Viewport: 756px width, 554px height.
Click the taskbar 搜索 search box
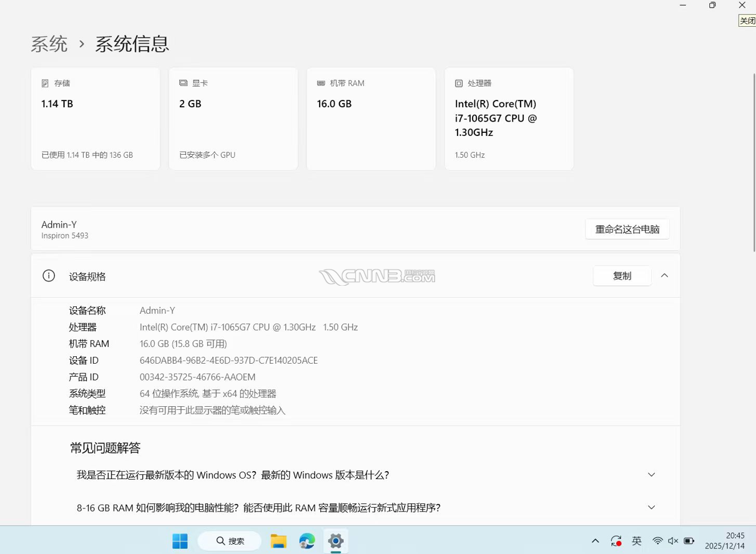pyautogui.click(x=230, y=541)
